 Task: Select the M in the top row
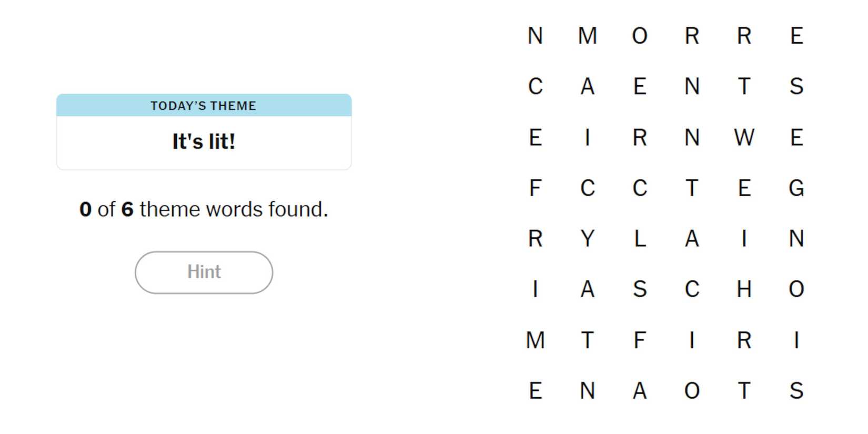click(587, 36)
